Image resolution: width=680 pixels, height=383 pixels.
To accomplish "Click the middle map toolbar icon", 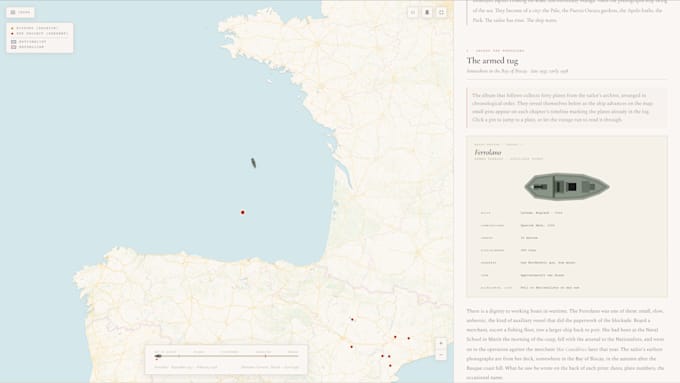I will click(x=427, y=12).
